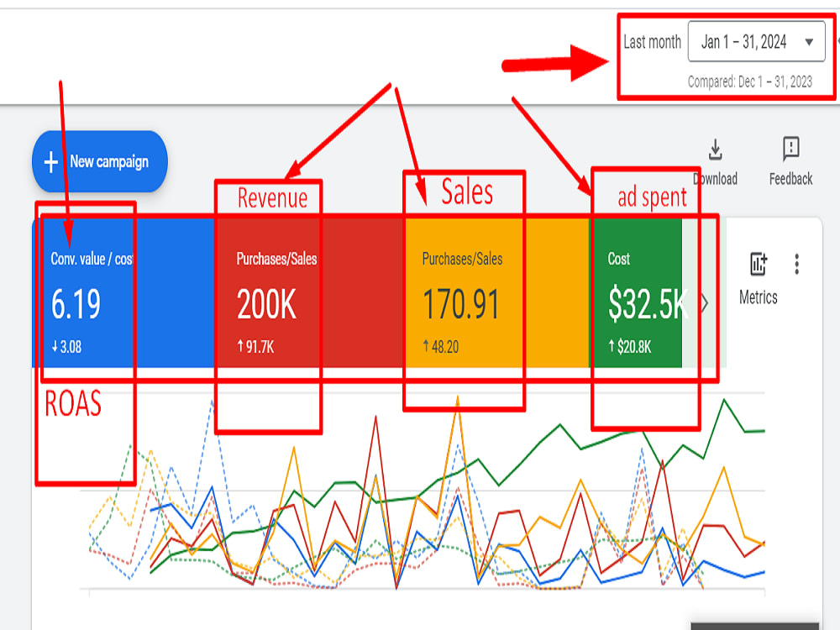
Task: Create a New campaign
Action: click(x=100, y=161)
